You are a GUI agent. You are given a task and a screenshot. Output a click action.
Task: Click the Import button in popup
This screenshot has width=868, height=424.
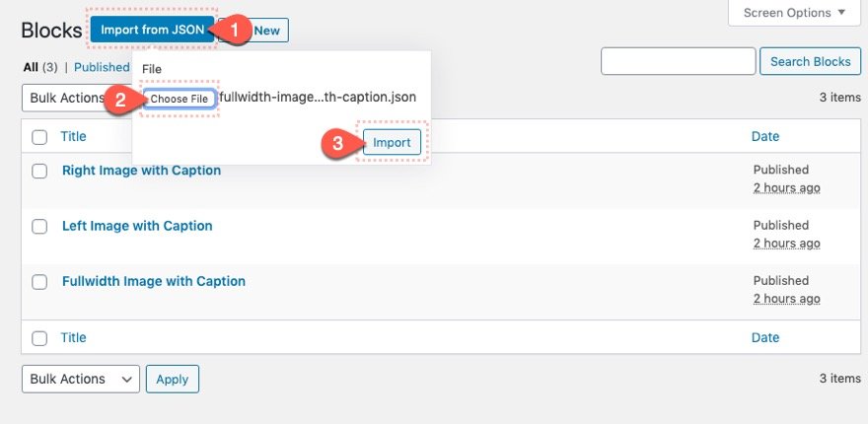[x=392, y=142]
